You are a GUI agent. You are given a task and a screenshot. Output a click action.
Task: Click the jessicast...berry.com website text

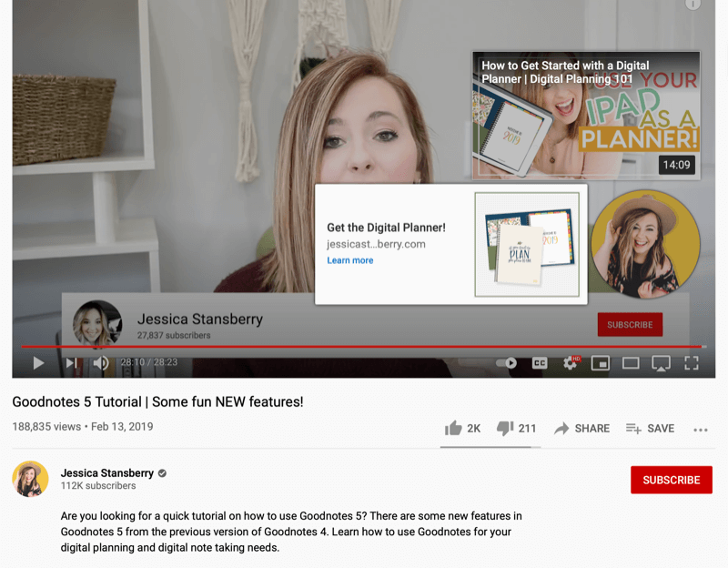tap(376, 244)
